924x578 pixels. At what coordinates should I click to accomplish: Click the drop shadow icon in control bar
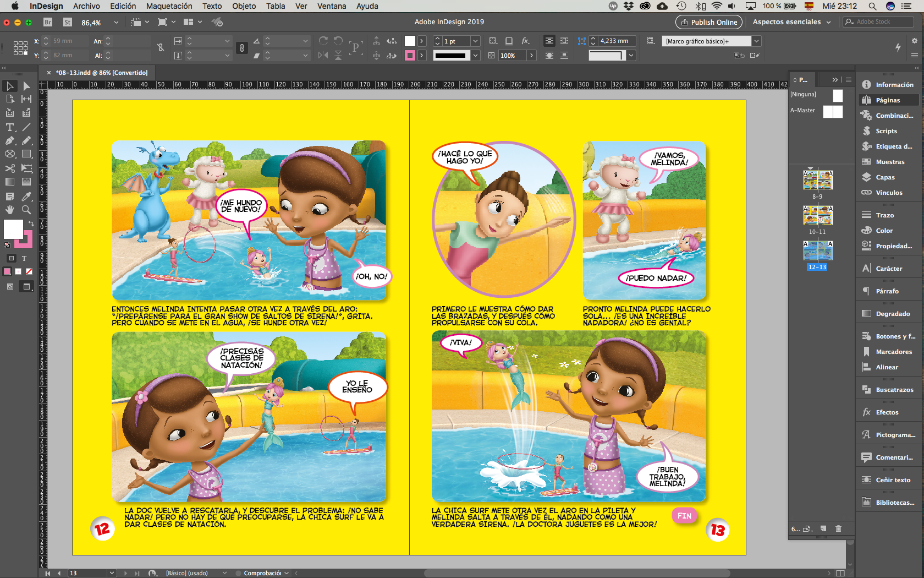click(509, 41)
